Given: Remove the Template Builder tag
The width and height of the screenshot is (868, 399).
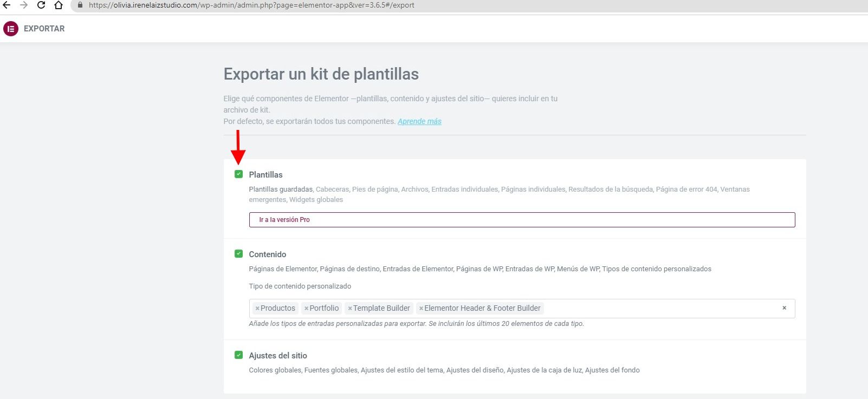Looking at the screenshot, I should click(x=350, y=309).
